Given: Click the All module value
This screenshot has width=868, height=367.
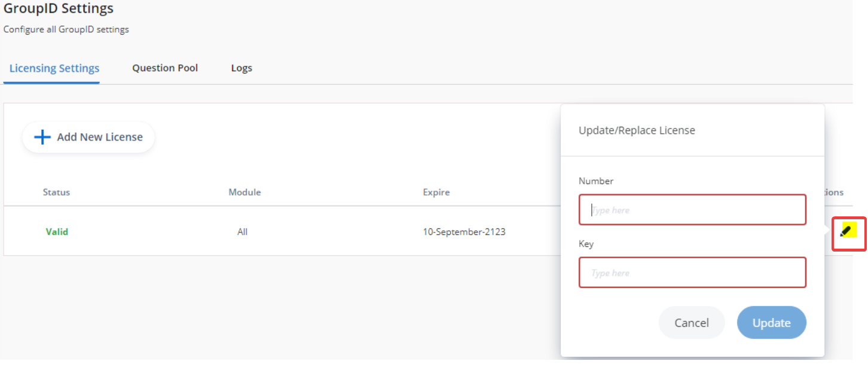Looking at the screenshot, I should click(242, 231).
